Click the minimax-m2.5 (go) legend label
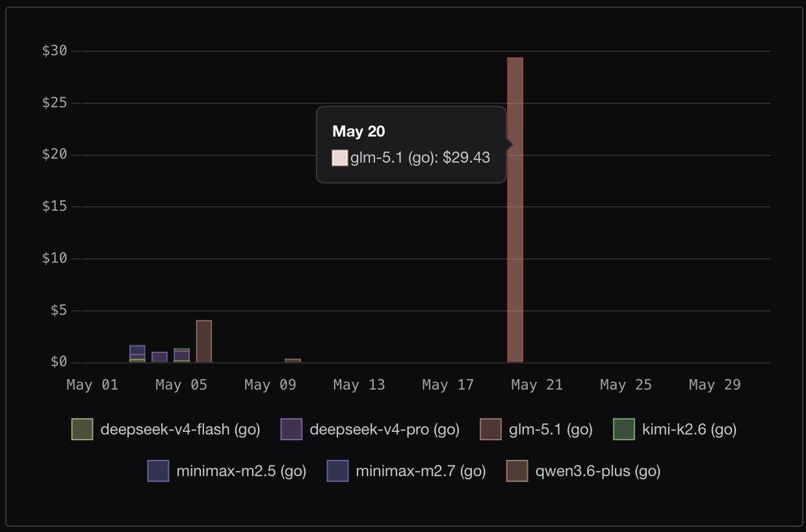This screenshot has width=806, height=532. (x=241, y=472)
